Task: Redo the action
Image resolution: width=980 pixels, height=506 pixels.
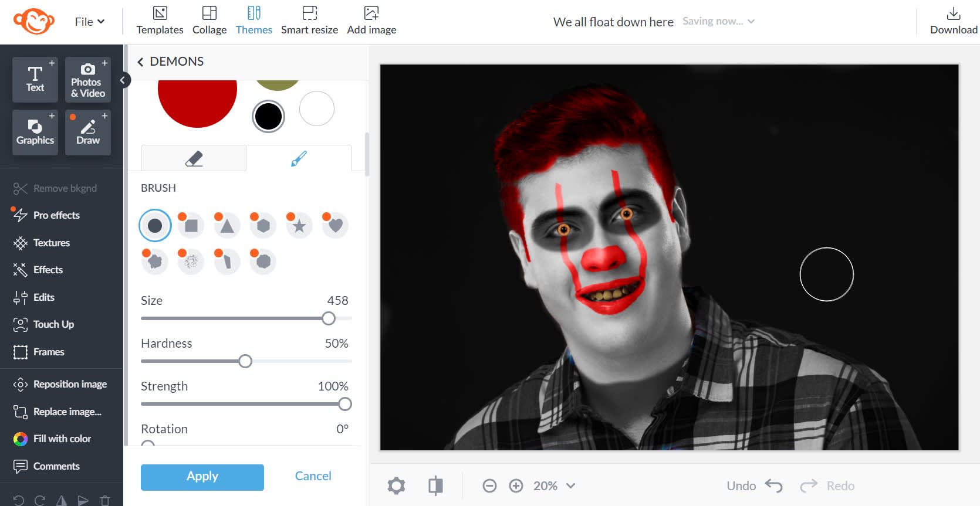Action: tap(827, 485)
